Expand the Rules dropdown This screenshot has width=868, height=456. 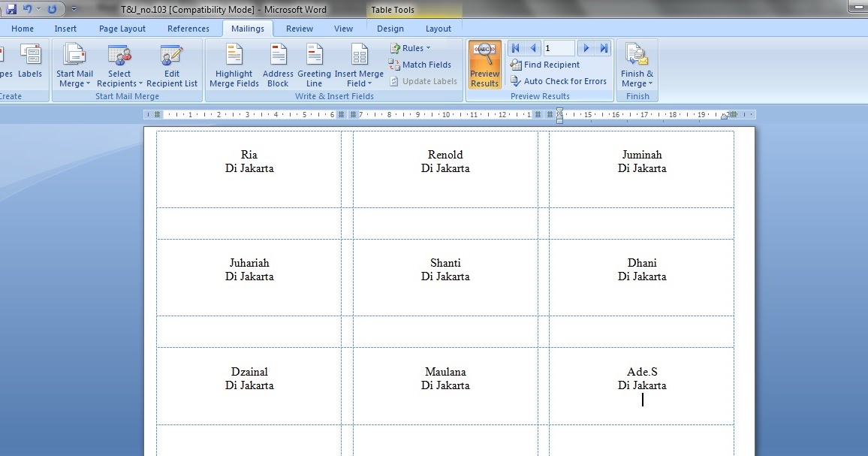coord(411,47)
